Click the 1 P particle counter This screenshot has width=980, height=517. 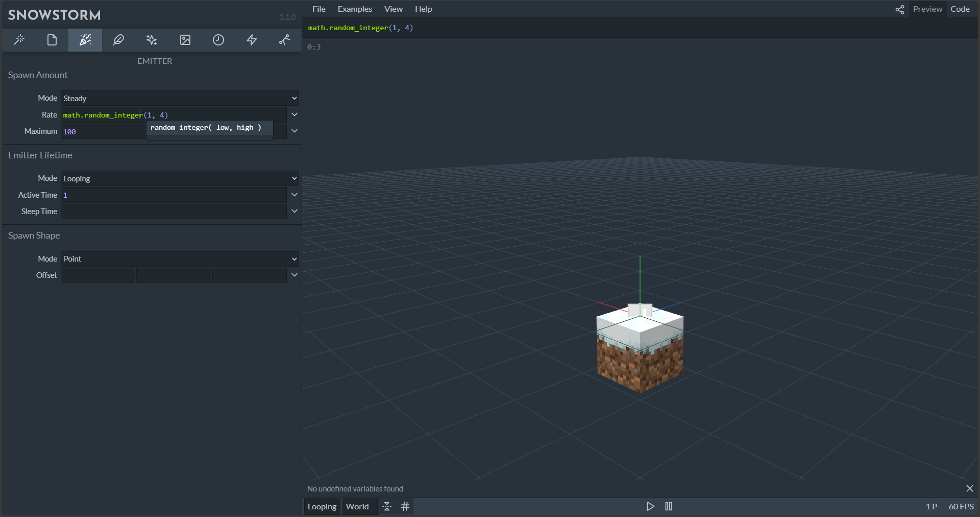pos(932,506)
